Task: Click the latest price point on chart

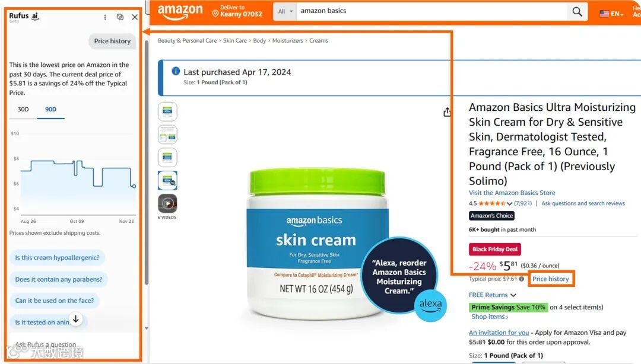Action: pos(134,186)
